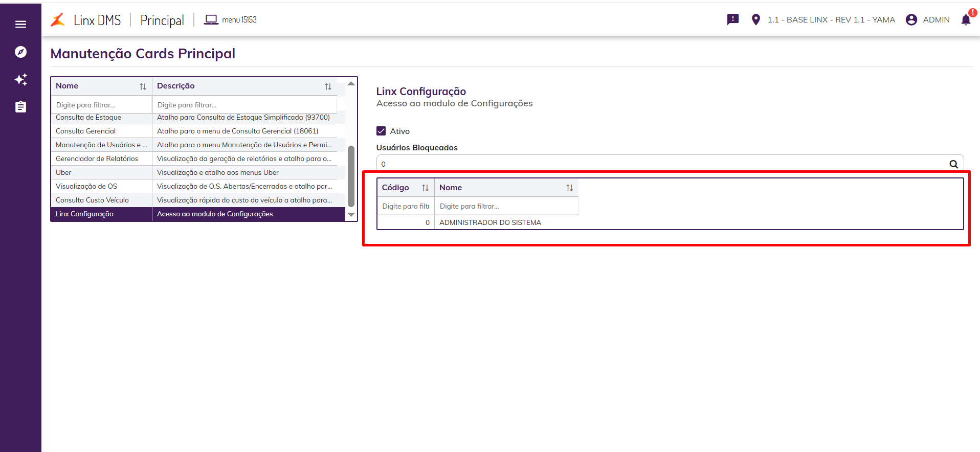The height and width of the screenshot is (452, 980).
Task: Open the Principal breadcrumb
Action: 162,20
